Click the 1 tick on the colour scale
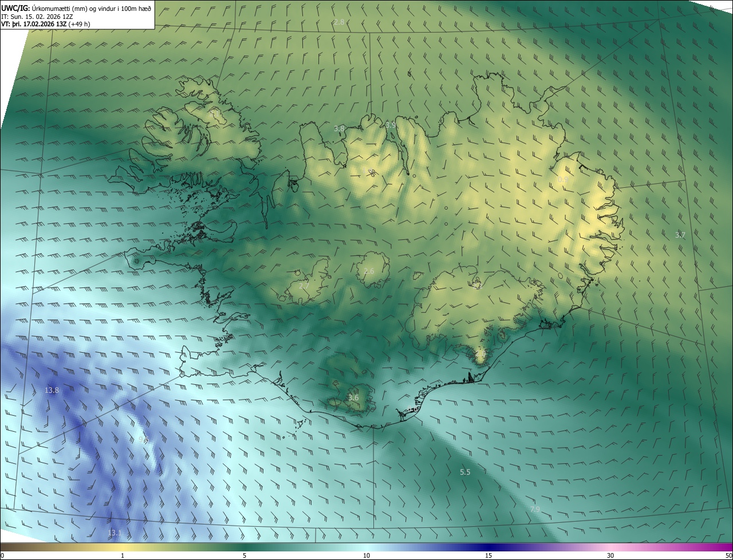The width and height of the screenshot is (733, 560). click(x=123, y=555)
